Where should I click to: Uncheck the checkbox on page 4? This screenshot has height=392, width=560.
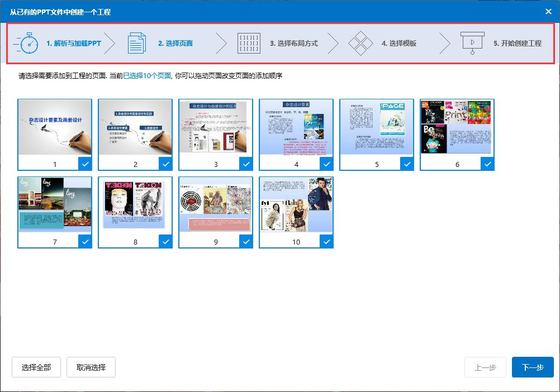tap(326, 164)
